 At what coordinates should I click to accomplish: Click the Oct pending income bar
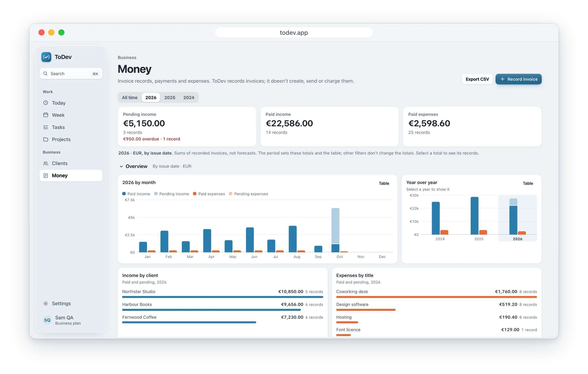335,226
